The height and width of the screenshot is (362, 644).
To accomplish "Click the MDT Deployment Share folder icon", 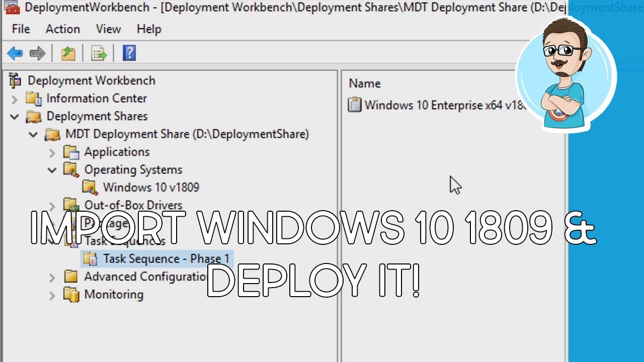I will [52, 135].
